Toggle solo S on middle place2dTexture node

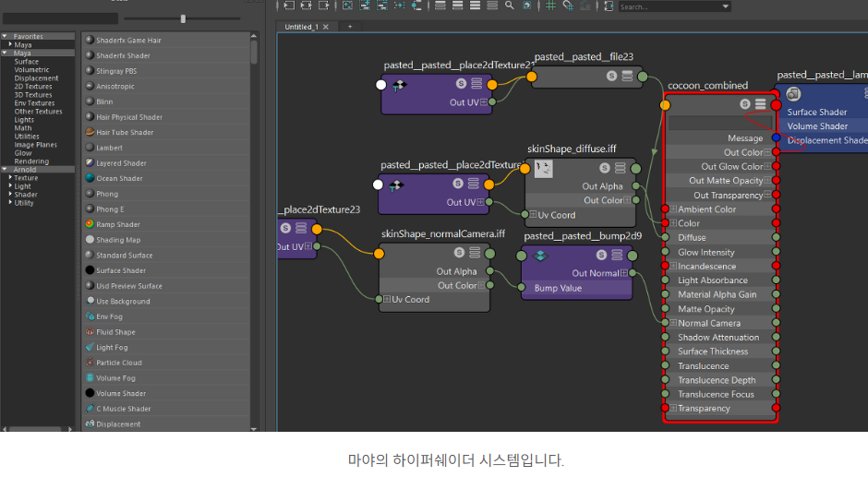457,184
